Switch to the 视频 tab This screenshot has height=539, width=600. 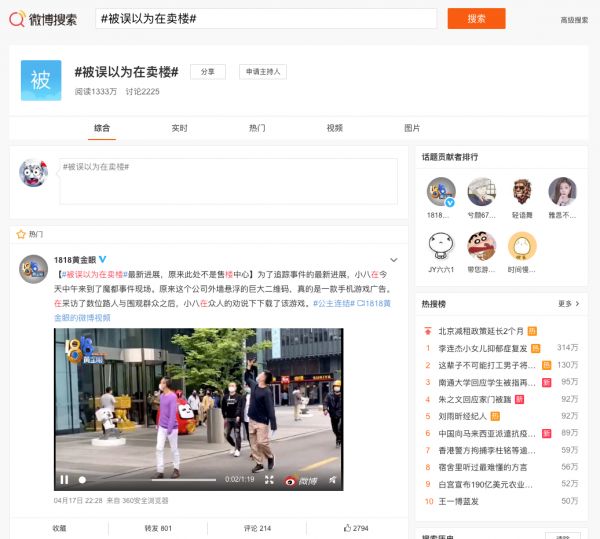334,128
